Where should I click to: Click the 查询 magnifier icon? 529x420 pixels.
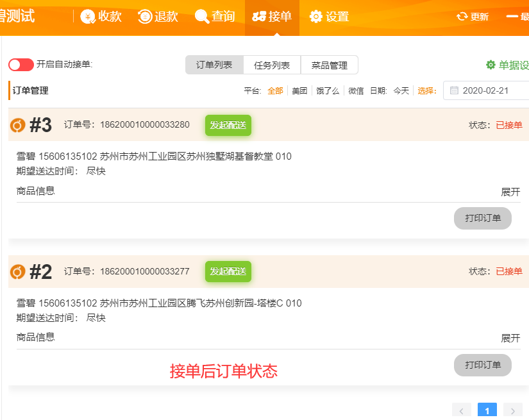click(202, 17)
